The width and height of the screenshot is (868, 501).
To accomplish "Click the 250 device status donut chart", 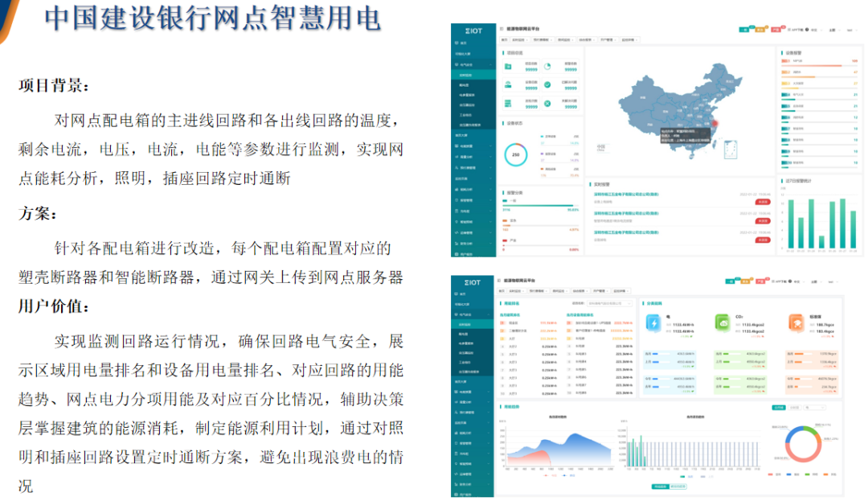I will tap(515, 154).
